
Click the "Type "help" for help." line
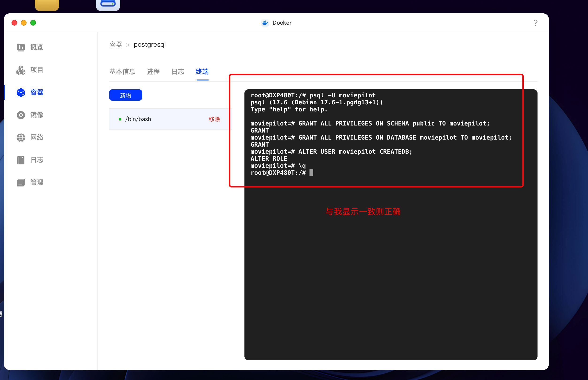(289, 109)
